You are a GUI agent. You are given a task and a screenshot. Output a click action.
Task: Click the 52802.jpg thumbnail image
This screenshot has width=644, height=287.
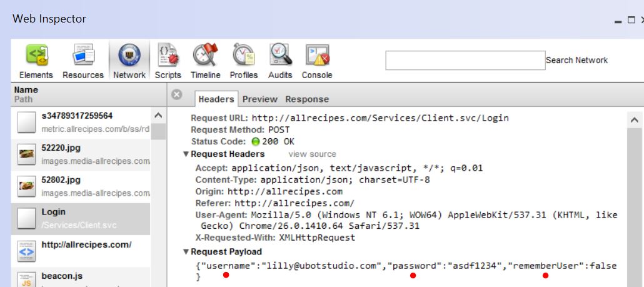27,187
